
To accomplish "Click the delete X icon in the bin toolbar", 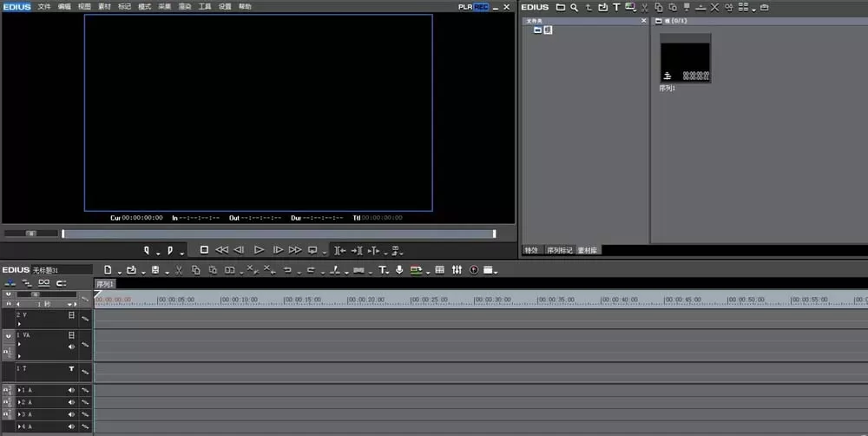I will [x=714, y=7].
